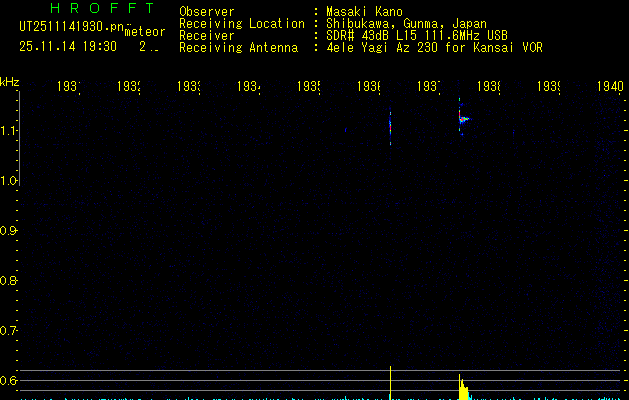Click the tall yellow power spike after 1936

390,383
